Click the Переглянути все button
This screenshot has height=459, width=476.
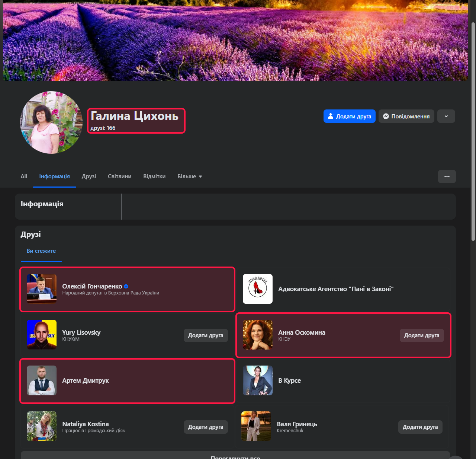(x=235, y=456)
